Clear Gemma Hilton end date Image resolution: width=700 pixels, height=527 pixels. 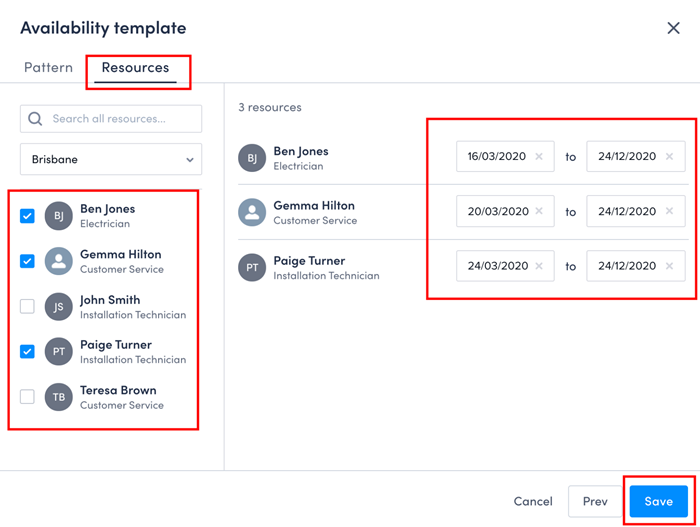coord(669,211)
